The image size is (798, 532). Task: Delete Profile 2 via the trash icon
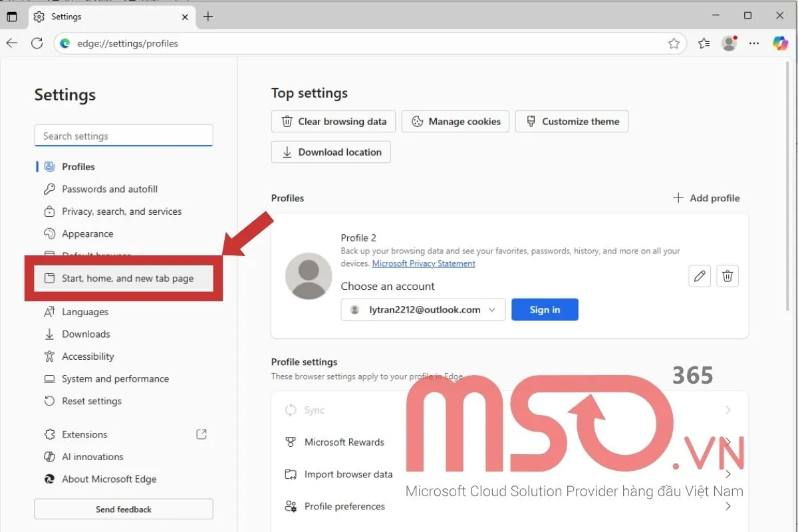click(x=727, y=276)
